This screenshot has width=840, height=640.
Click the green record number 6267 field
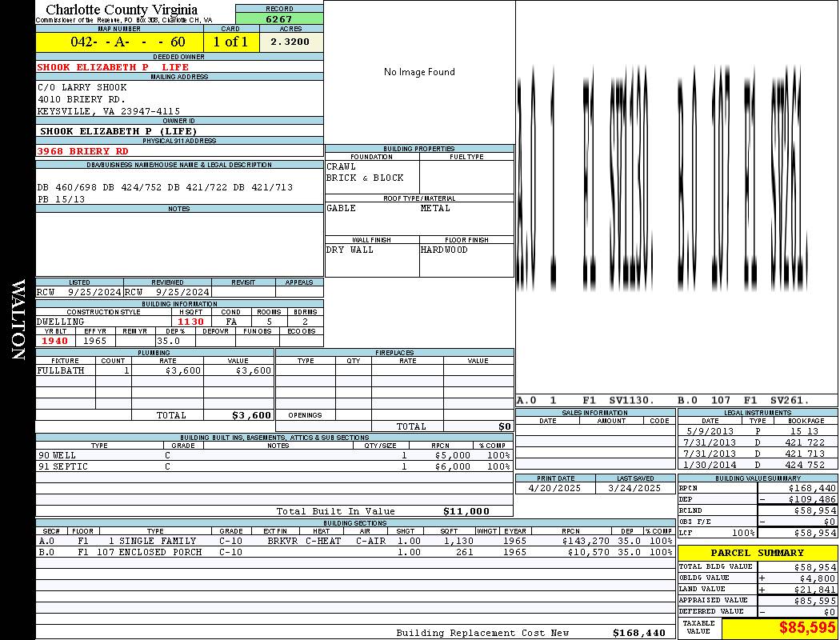tap(279, 18)
